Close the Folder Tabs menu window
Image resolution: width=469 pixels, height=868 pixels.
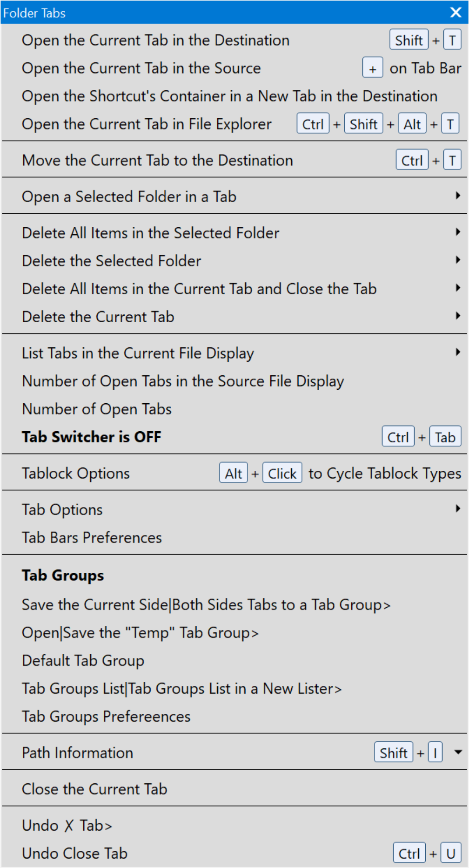(456, 12)
